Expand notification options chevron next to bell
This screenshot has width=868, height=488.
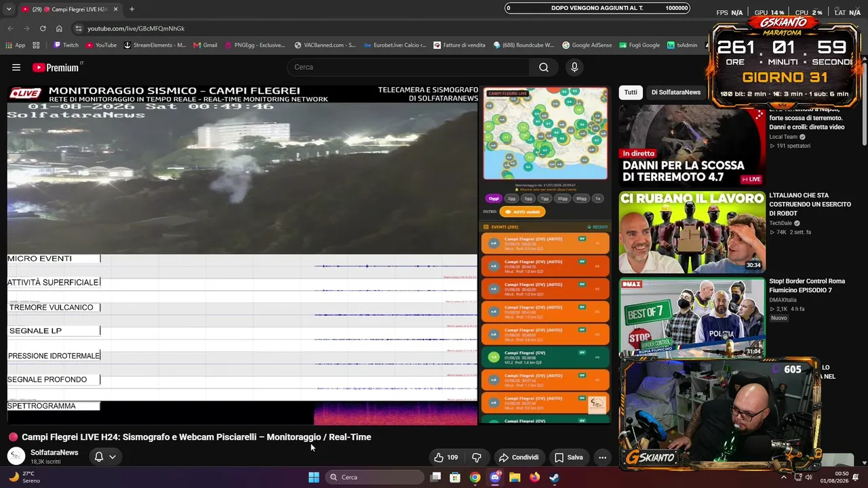[x=113, y=457]
